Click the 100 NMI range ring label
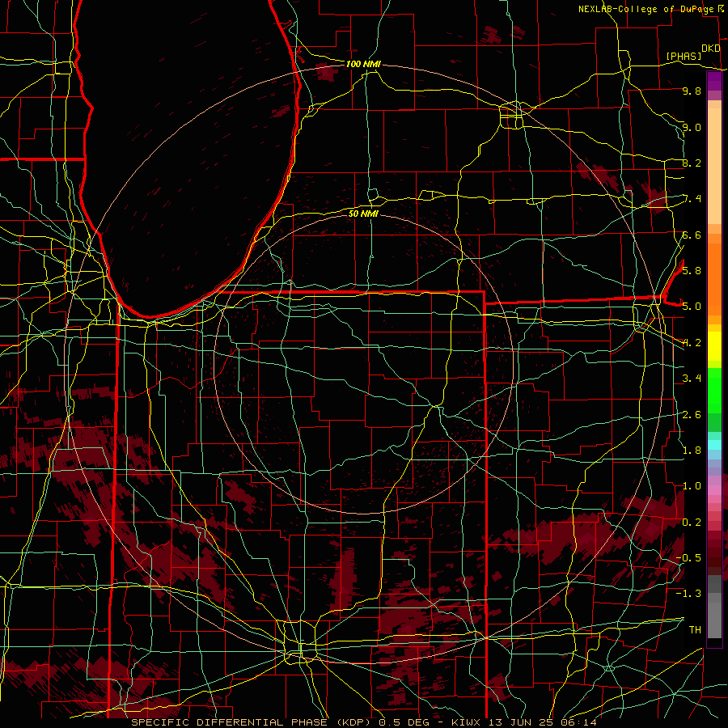The width and height of the screenshot is (728, 728). point(363,64)
